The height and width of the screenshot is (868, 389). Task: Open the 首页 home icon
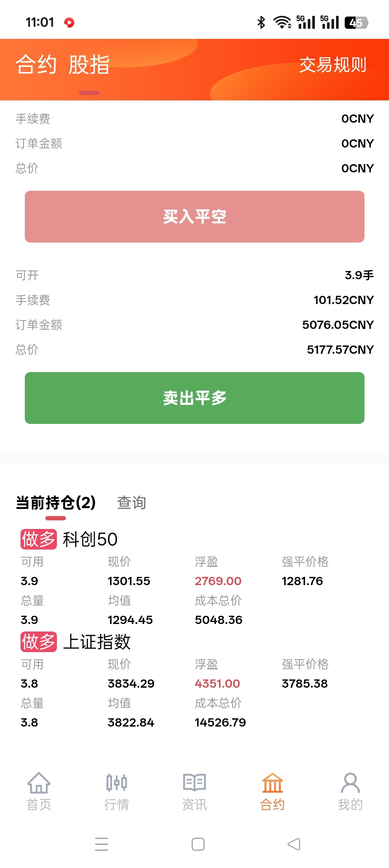tap(39, 783)
